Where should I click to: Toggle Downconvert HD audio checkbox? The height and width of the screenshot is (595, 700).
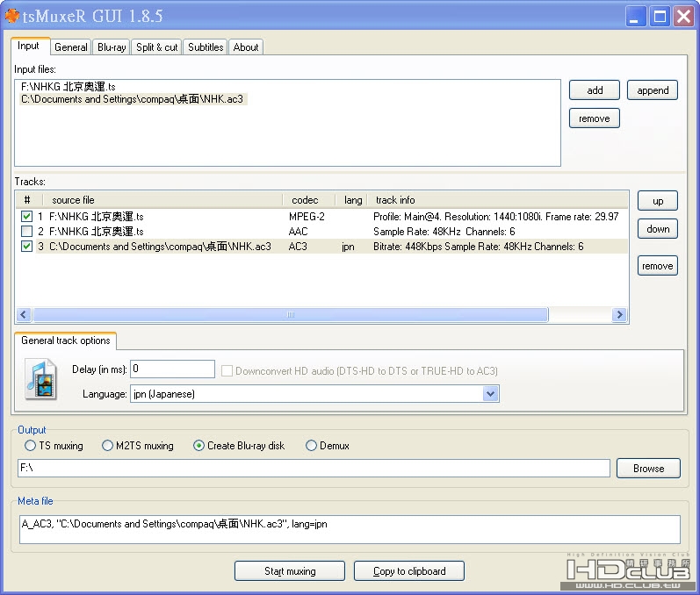pos(227,370)
